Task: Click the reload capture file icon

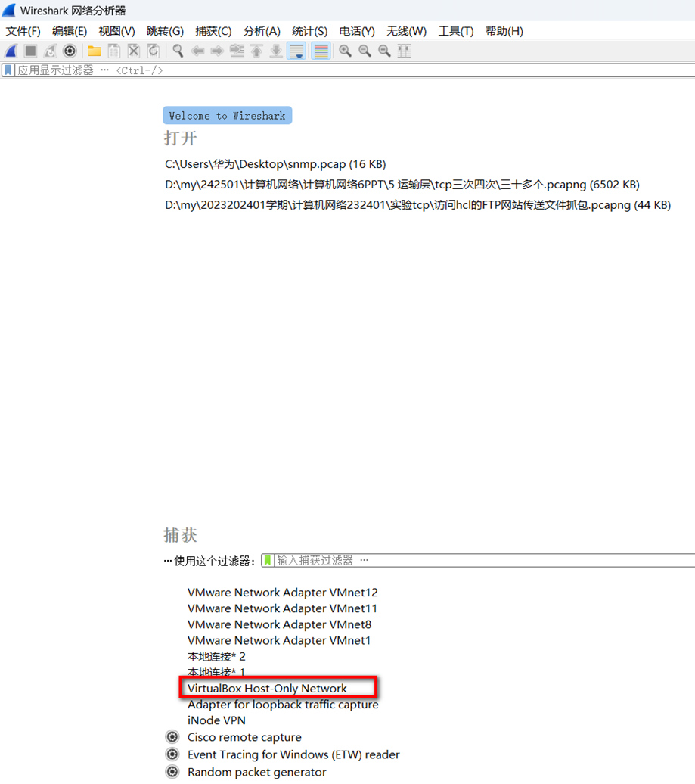Action: click(x=154, y=51)
